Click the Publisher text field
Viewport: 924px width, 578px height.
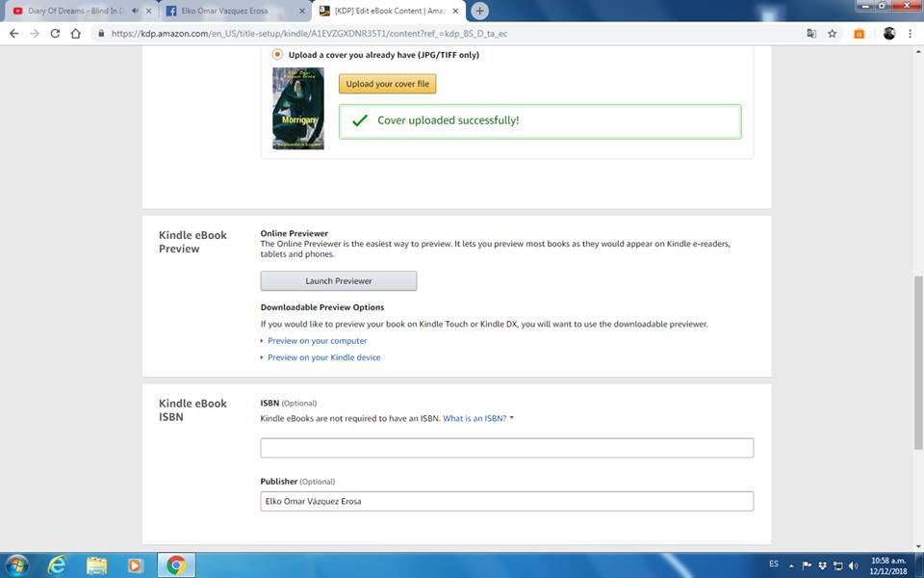click(506, 501)
